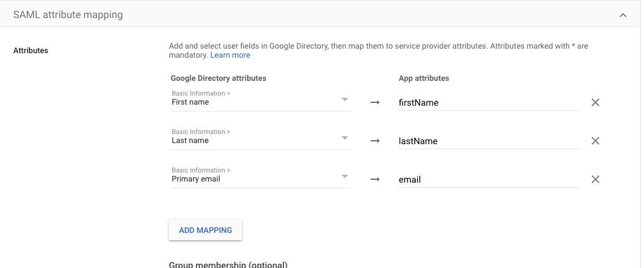
Task: Collapse the SAML attribute mapping section
Action: (623, 15)
